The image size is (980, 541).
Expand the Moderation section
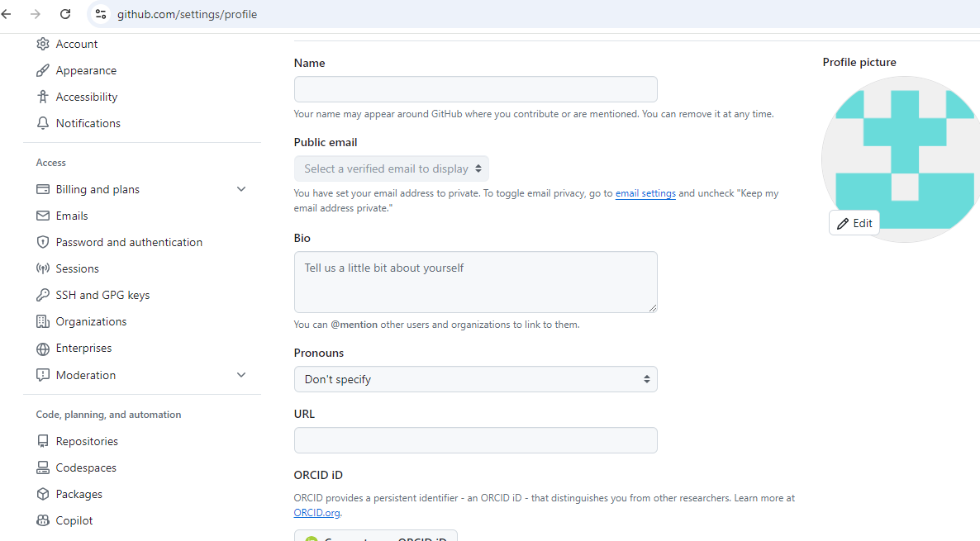click(240, 374)
